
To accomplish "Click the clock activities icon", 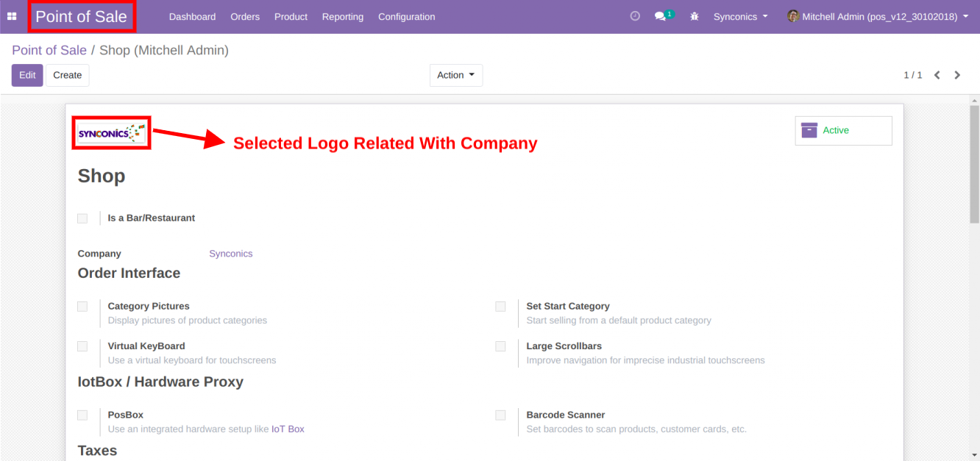I will 635,16.
